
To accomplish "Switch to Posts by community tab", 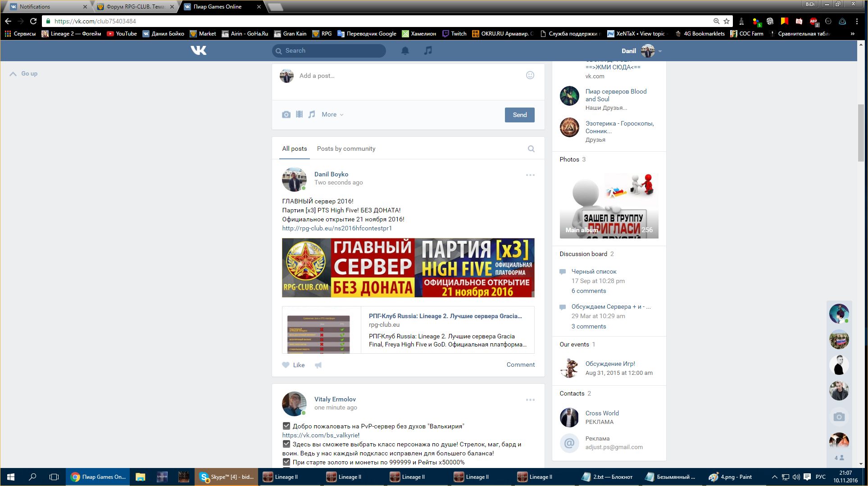I will click(x=346, y=148).
